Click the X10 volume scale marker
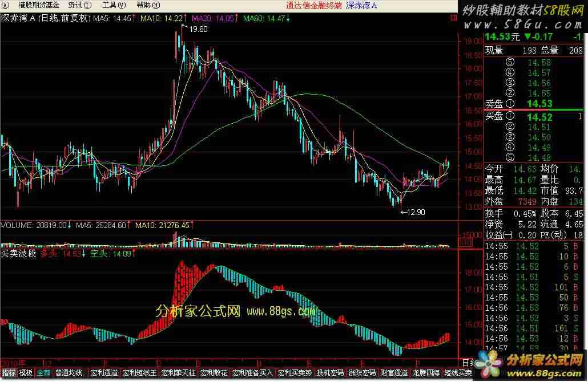Image resolution: width=588 pixels, height=382 pixels. point(465,243)
